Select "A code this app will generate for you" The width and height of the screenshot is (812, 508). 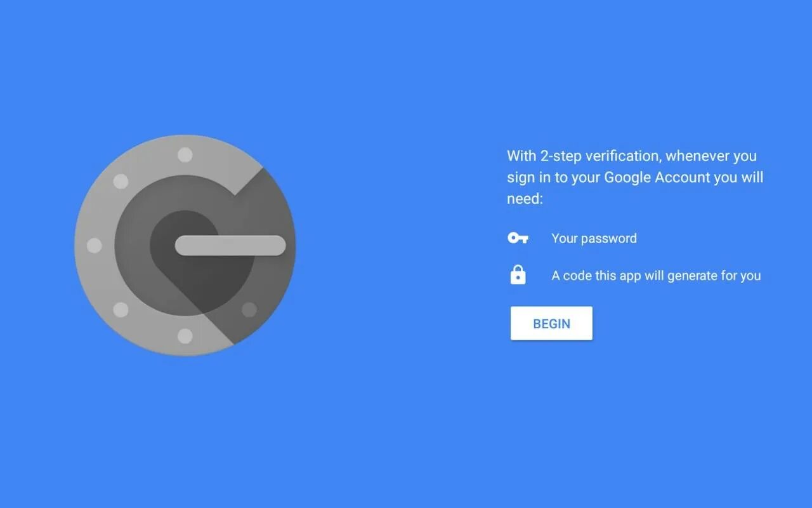pyautogui.click(x=656, y=276)
